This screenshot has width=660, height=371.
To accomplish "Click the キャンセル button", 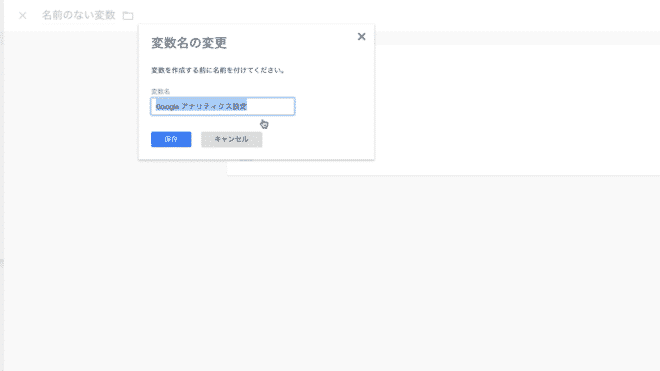I will [232, 139].
